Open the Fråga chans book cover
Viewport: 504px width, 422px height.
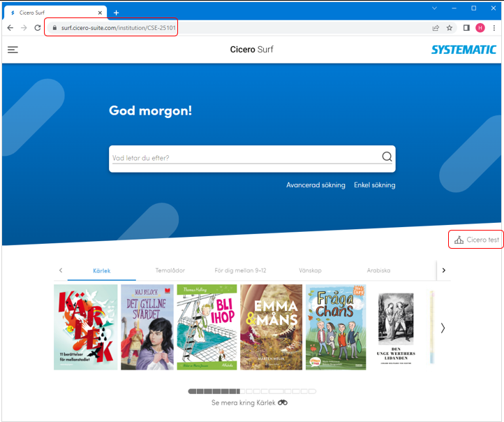point(336,327)
